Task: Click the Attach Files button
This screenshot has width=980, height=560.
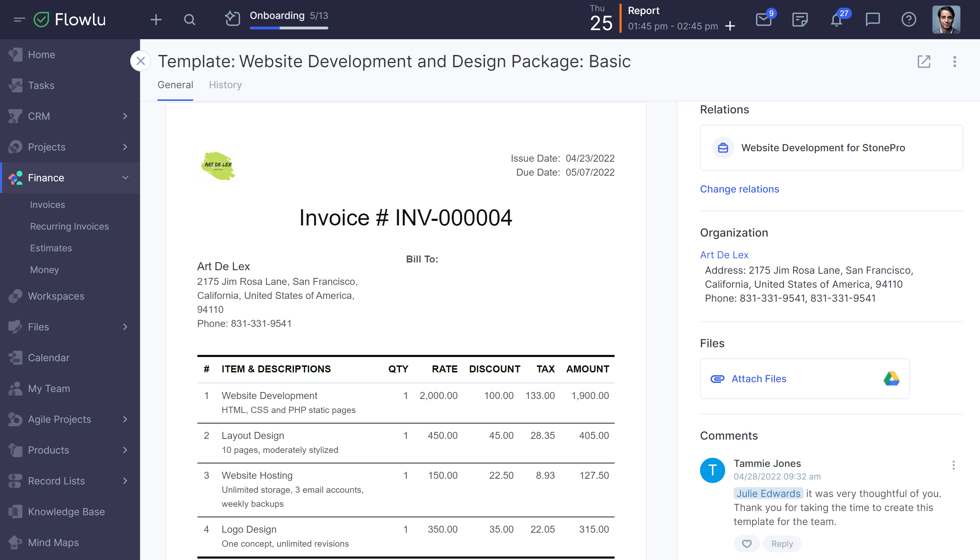Action: point(759,378)
